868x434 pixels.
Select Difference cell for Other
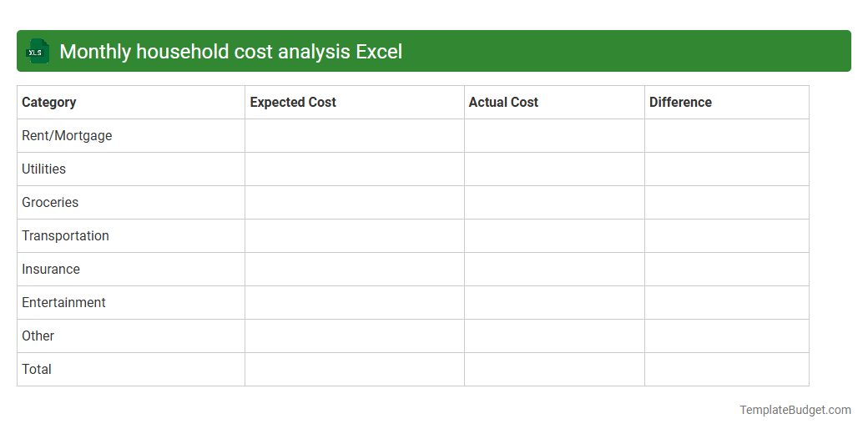[x=727, y=336]
